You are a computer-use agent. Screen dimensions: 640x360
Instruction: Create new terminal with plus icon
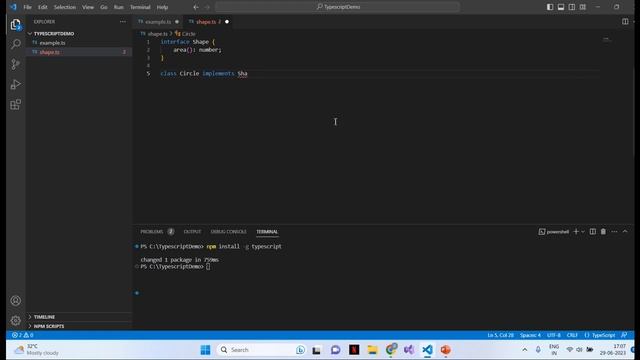tap(576, 231)
